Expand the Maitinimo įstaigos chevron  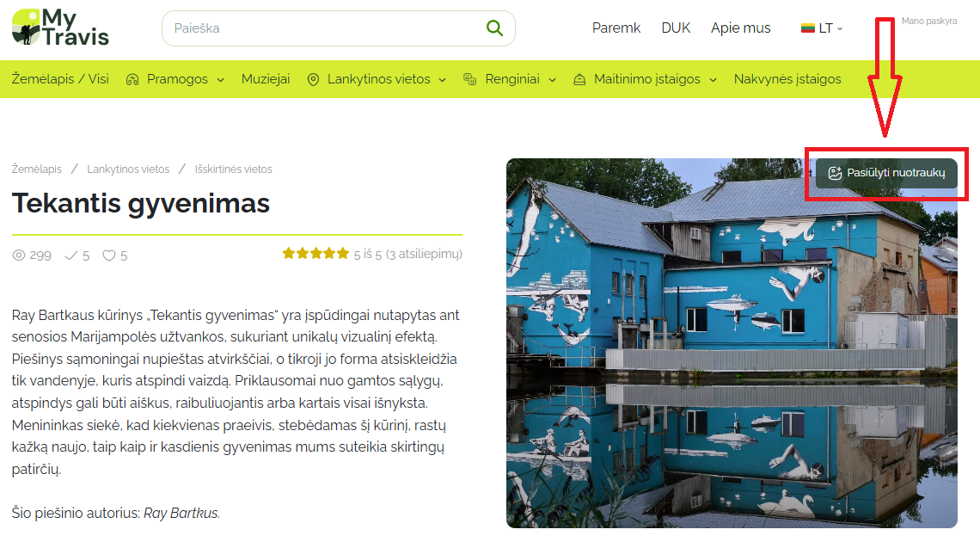point(713,80)
